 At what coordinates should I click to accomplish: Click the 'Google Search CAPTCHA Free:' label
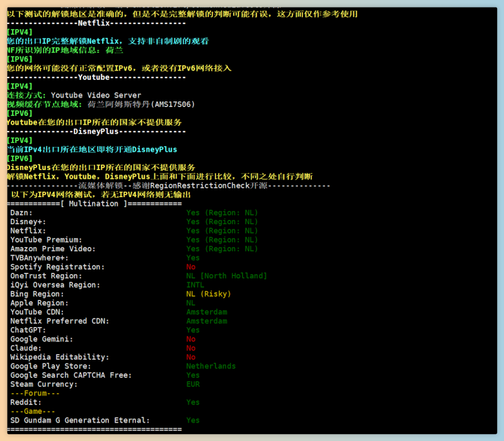tap(71, 375)
